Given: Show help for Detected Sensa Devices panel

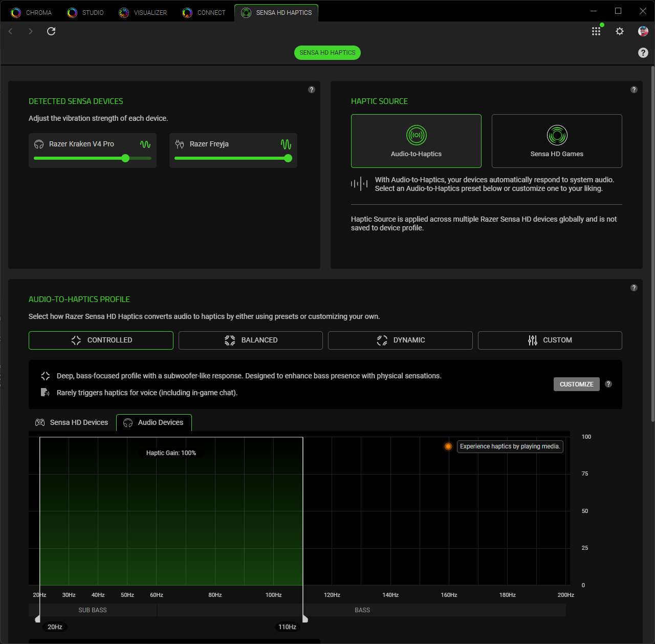Looking at the screenshot, I should (x=312, y=90).
